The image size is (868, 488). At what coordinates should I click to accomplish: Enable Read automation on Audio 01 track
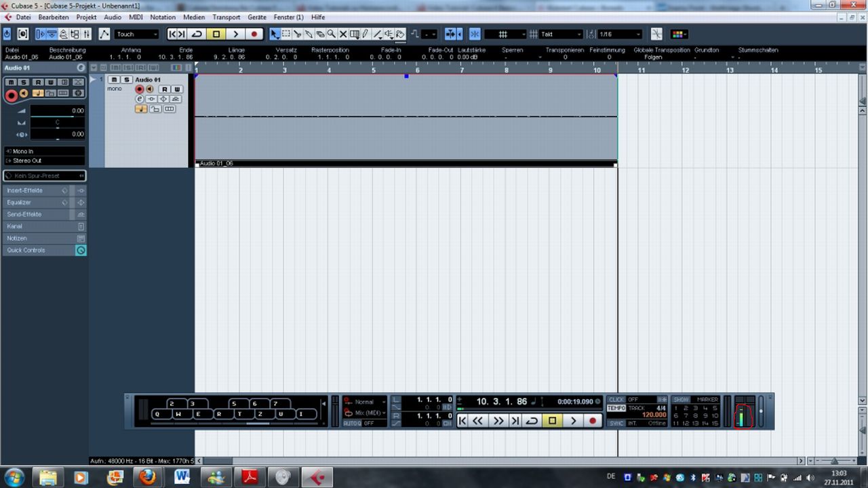(x=165, y=89)
